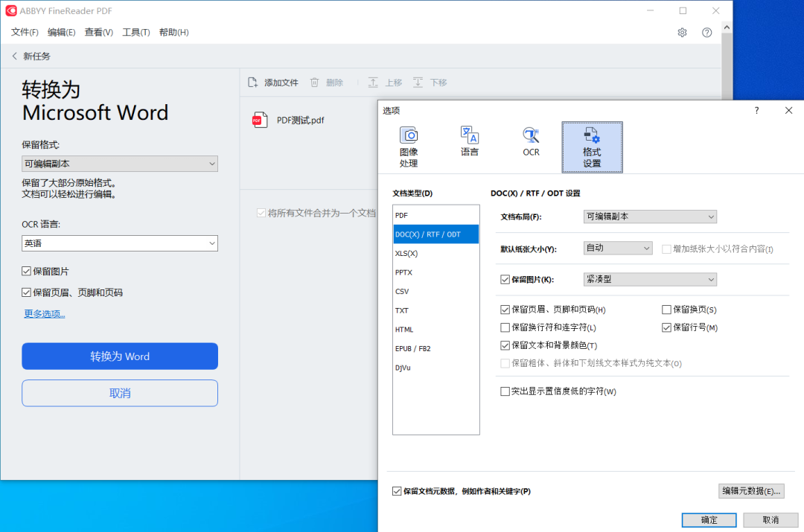Viewport: 804px width, 532px height.
Task: Select DOC(X) / RTF / ODT document type
Action: tap(435, 234)
